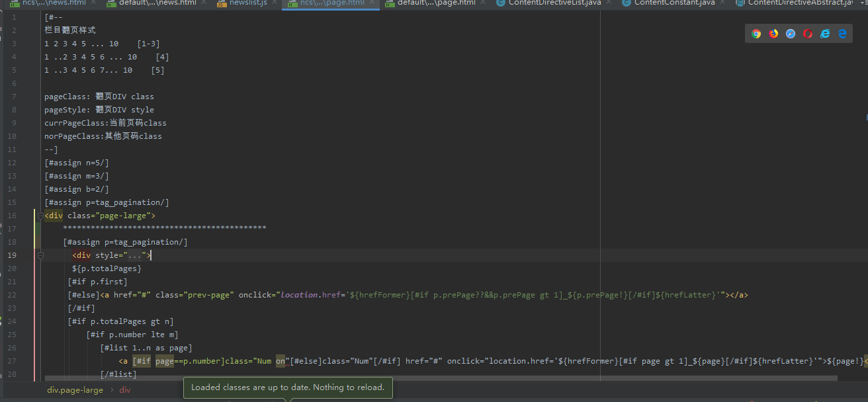
Task: Select the div breadcrumb item
Action: click(x=125, y=390)
